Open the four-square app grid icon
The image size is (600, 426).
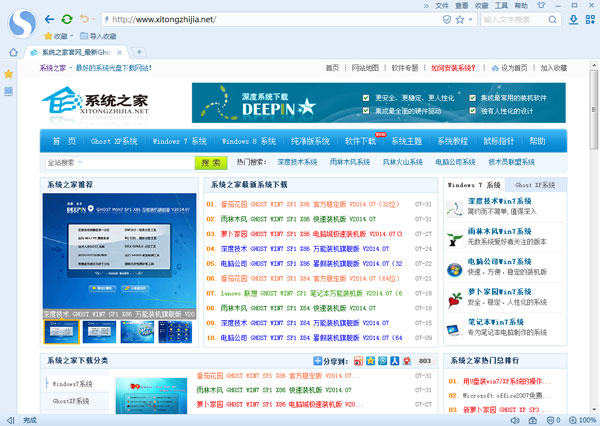[590, 20]
